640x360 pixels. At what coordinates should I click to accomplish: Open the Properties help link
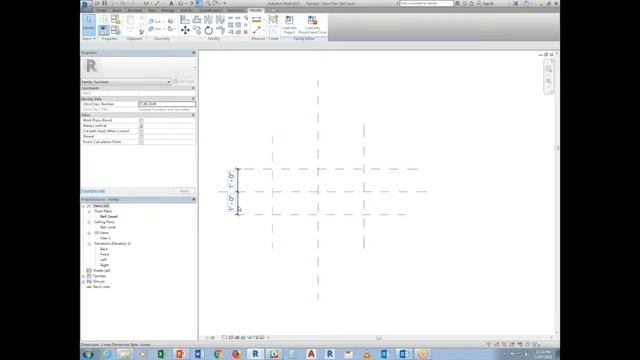point(93,191)
